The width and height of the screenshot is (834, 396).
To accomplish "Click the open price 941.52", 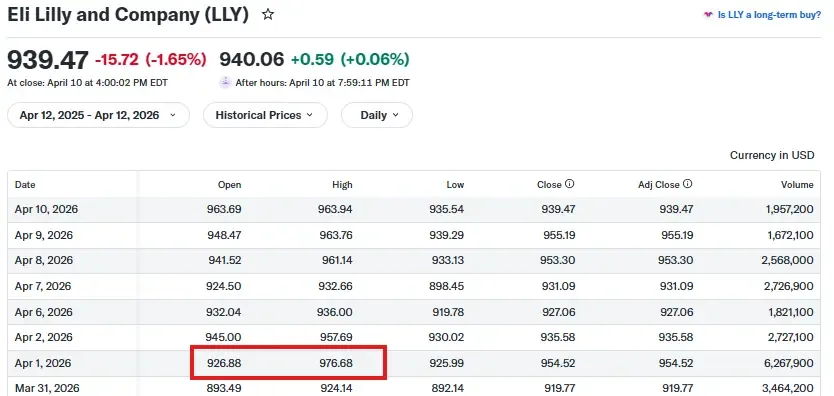I will [x=224, y=260].
